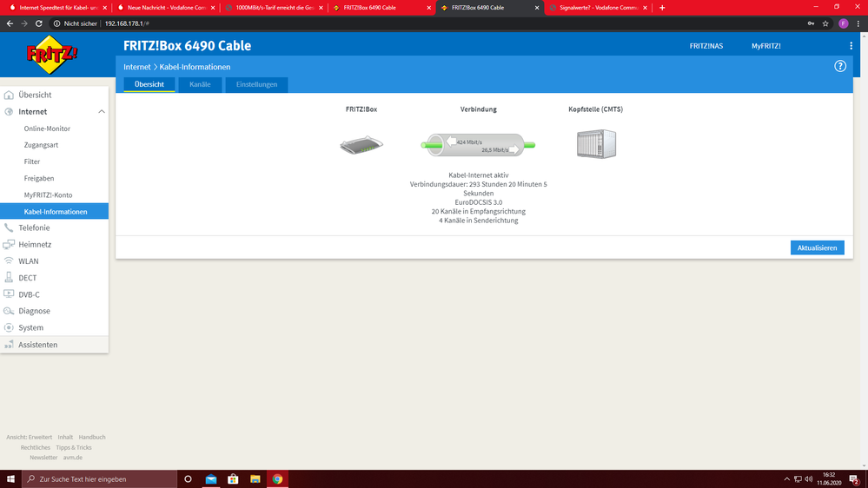Select Kabel-Informationen menu item

tap(54, 211)
